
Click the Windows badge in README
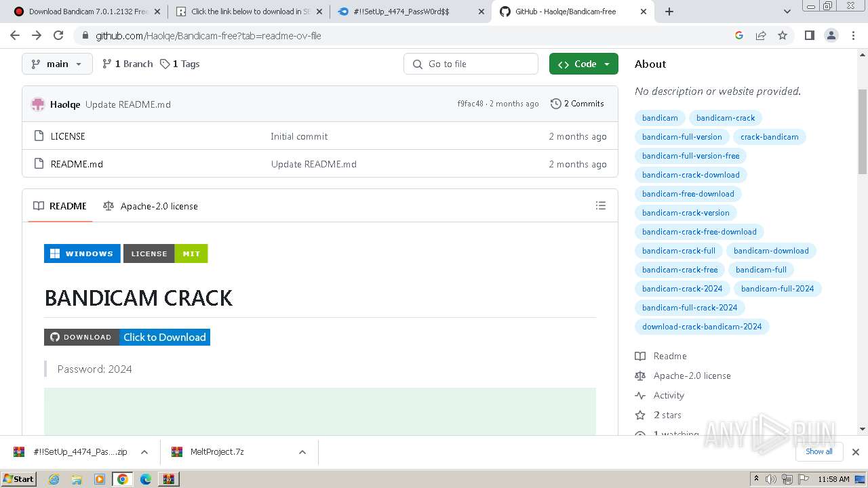point(82,253)
